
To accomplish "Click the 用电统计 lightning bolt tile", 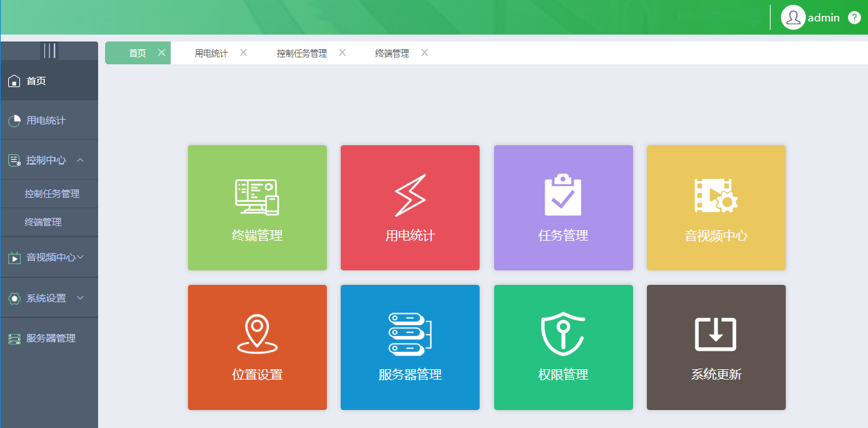I will (410, 207).
